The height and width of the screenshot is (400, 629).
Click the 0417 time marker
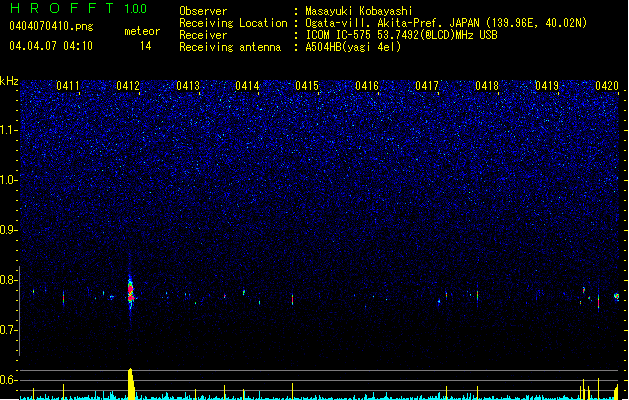point(427,86)
